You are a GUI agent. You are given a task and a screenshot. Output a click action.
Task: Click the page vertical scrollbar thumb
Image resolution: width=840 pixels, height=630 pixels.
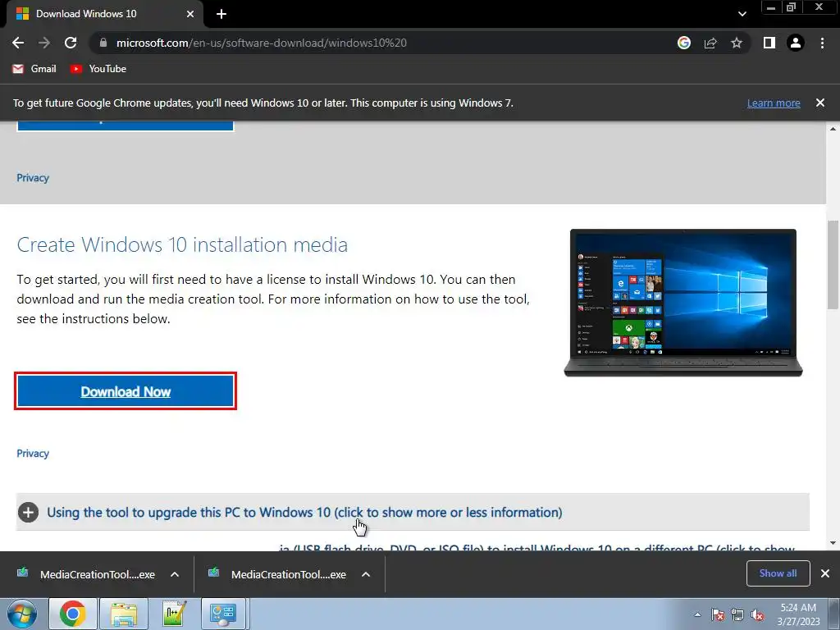pyautogui.click(x=833, y=265)
